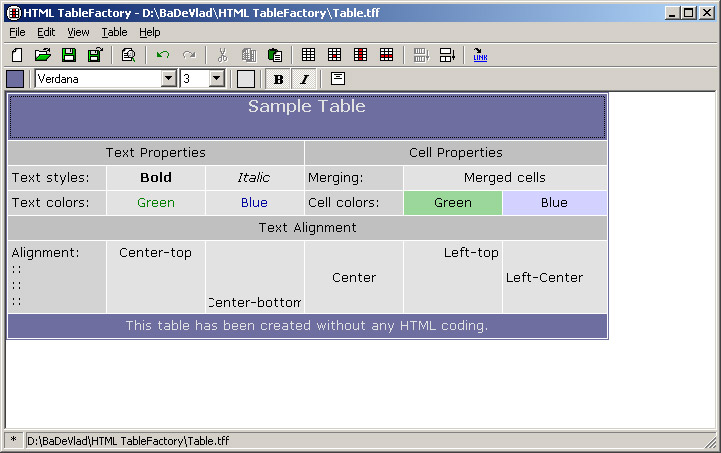
Task: Click the blue-text Blue cell
Action: (255, 203)
